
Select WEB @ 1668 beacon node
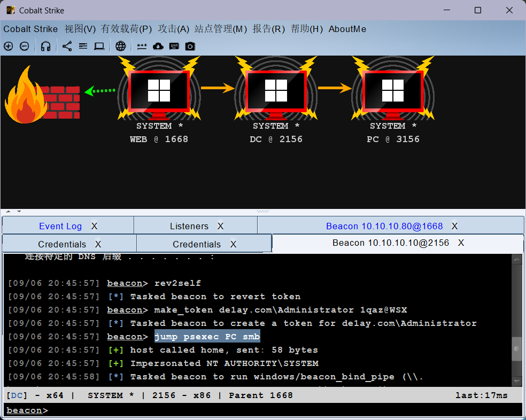point(159,99)
